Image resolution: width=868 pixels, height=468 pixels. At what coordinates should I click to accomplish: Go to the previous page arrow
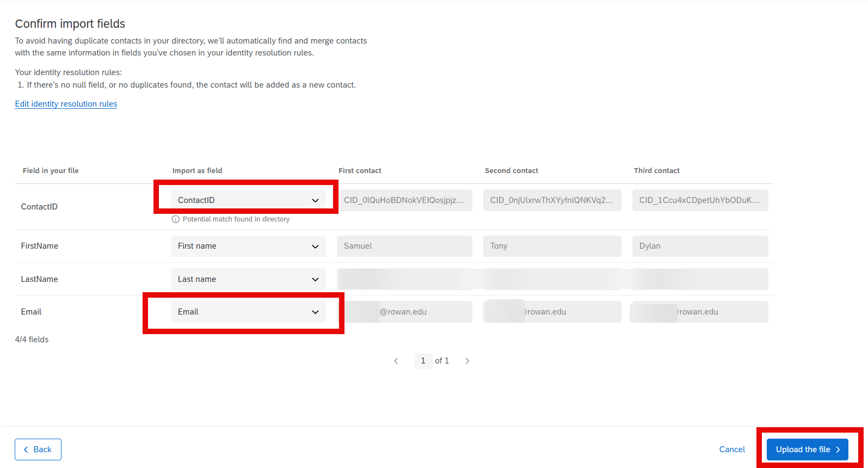tap(396, 361)
